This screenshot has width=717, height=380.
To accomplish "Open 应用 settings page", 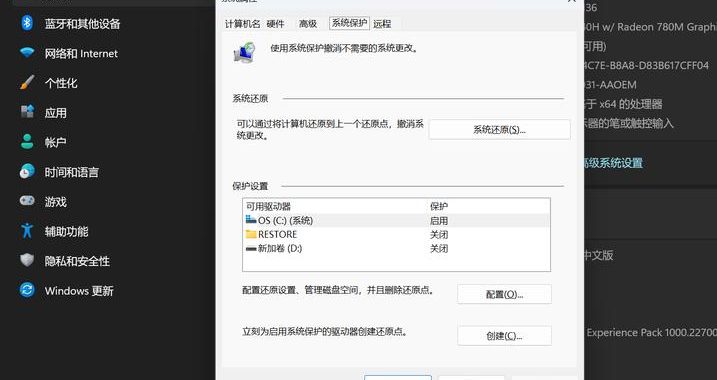I will [x=55, y=112].
